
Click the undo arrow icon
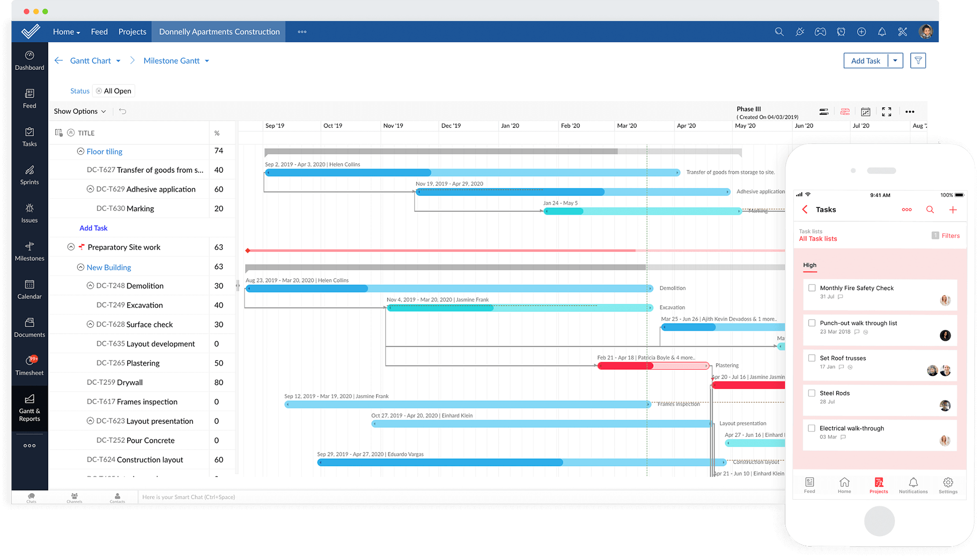pos(122,111)
